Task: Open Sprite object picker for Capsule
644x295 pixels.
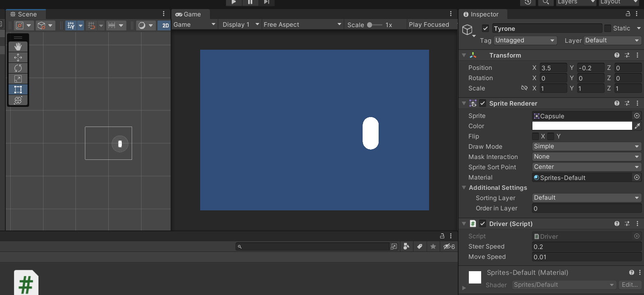Action: [x=637, y=116]
